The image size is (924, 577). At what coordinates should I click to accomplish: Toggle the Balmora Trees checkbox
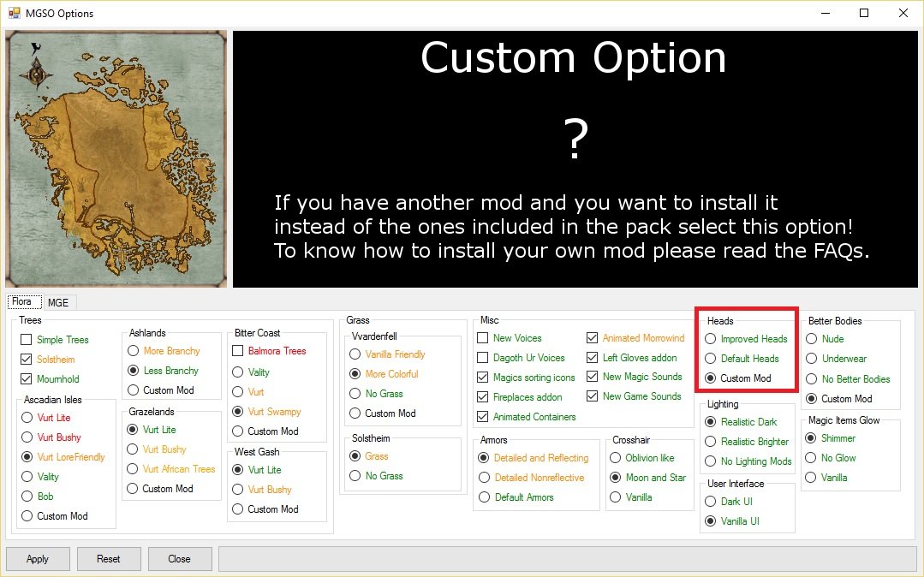pos(238,351)
